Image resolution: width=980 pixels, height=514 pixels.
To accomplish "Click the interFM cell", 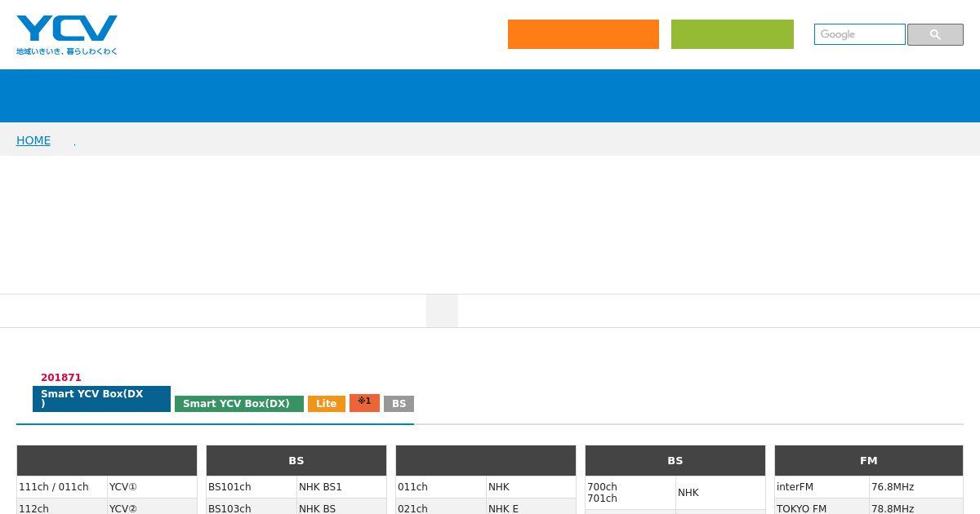I will click(822, 487).
